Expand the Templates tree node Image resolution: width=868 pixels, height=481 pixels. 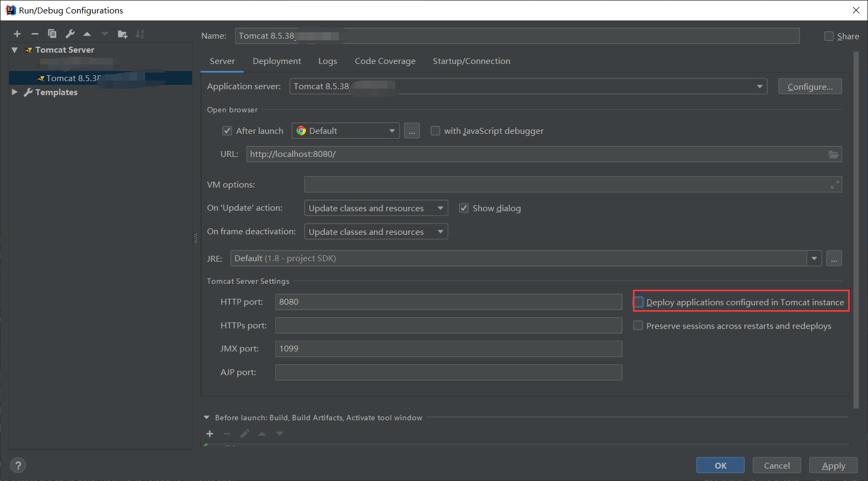15,92
